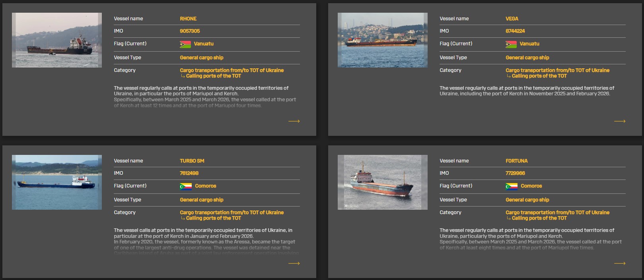Open the RHONE vessel photo

(57, 40)
